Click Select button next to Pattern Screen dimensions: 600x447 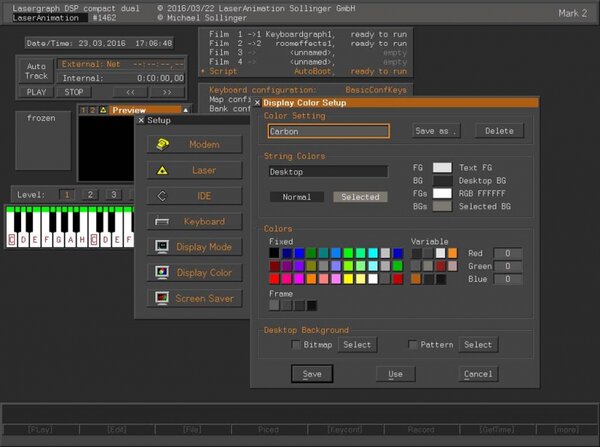click(478, 344)
